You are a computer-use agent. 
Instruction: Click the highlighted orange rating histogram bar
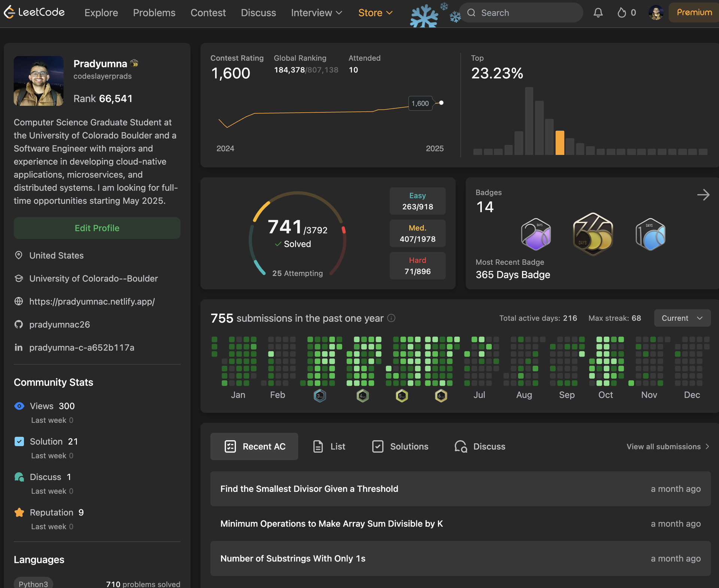559,143
